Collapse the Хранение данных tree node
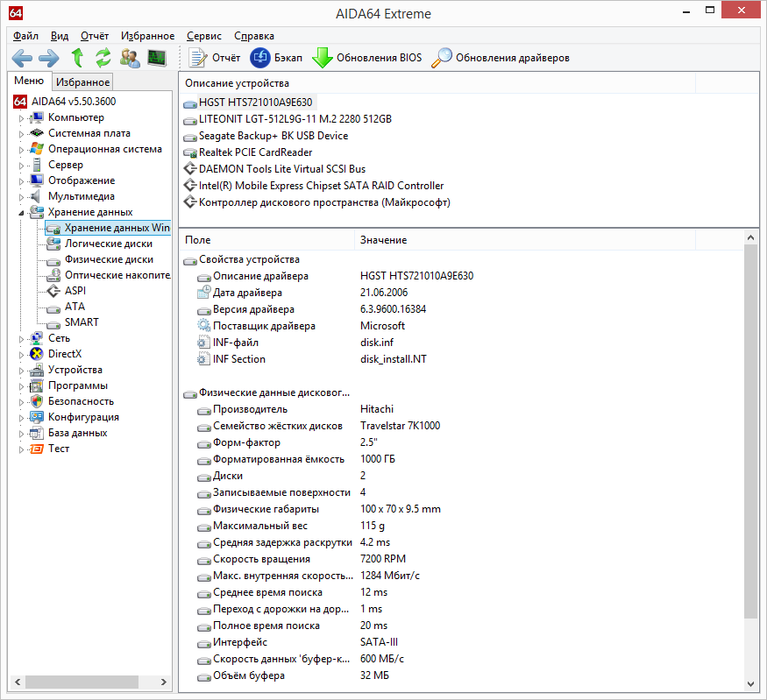Screen dimensions: 767x700 (21, 213)
